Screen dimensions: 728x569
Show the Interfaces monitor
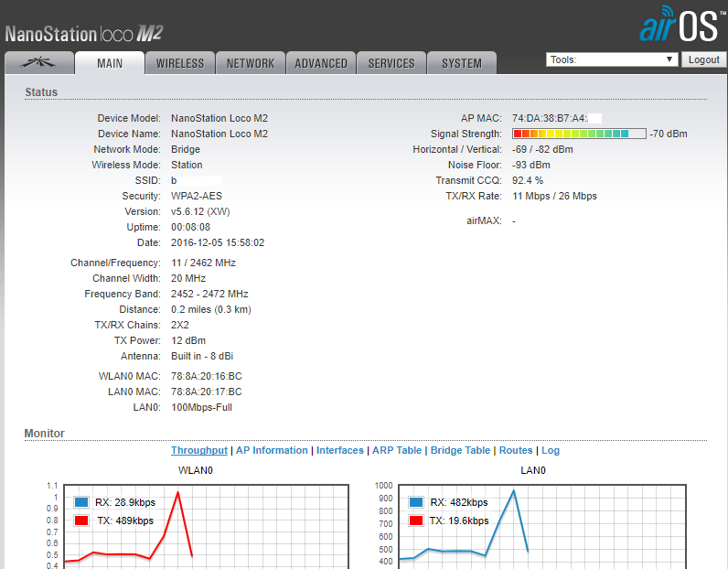click(x=340, y=450)
